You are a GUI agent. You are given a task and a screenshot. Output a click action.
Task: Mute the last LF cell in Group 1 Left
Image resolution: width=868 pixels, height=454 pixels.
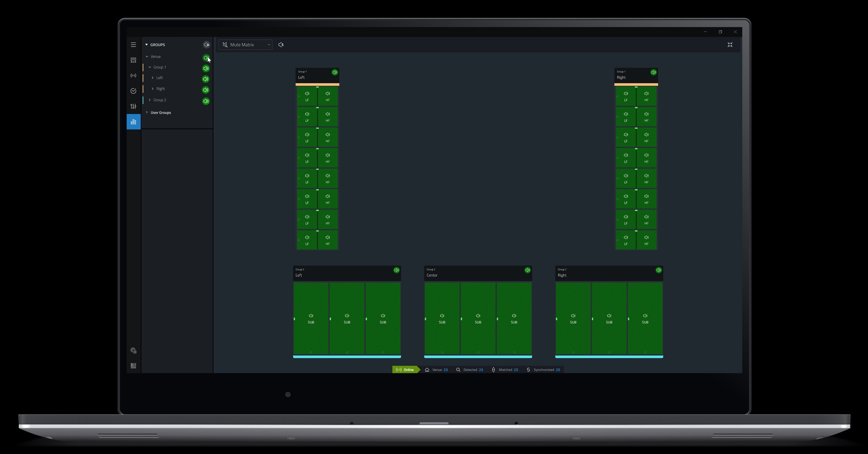pos(307,240)
